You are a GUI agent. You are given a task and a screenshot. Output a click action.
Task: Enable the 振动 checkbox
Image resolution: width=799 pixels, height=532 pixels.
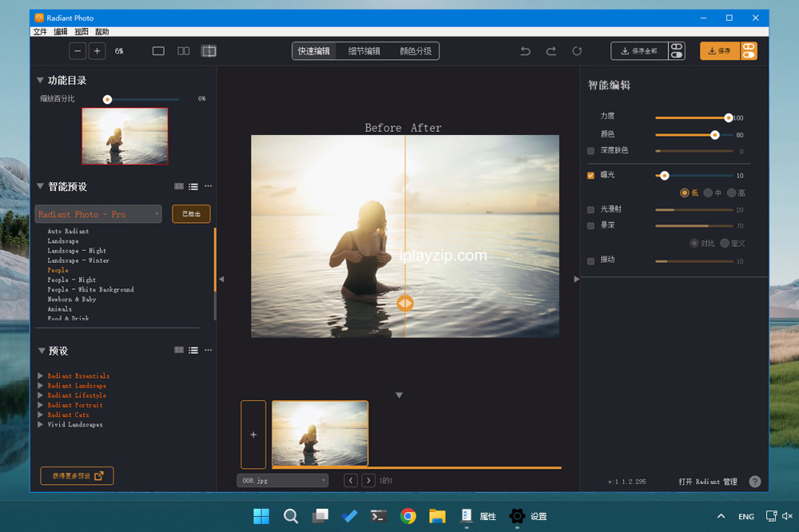590,261
